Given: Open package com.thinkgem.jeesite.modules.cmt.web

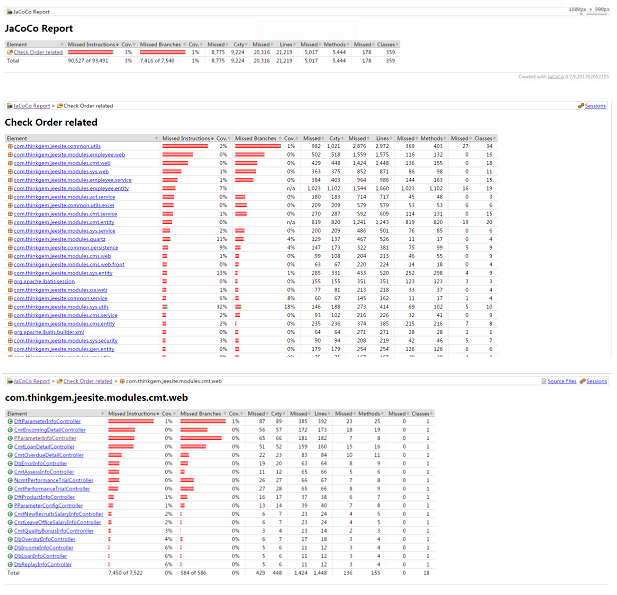Looking at the screenshot, I should coord(62,163).
